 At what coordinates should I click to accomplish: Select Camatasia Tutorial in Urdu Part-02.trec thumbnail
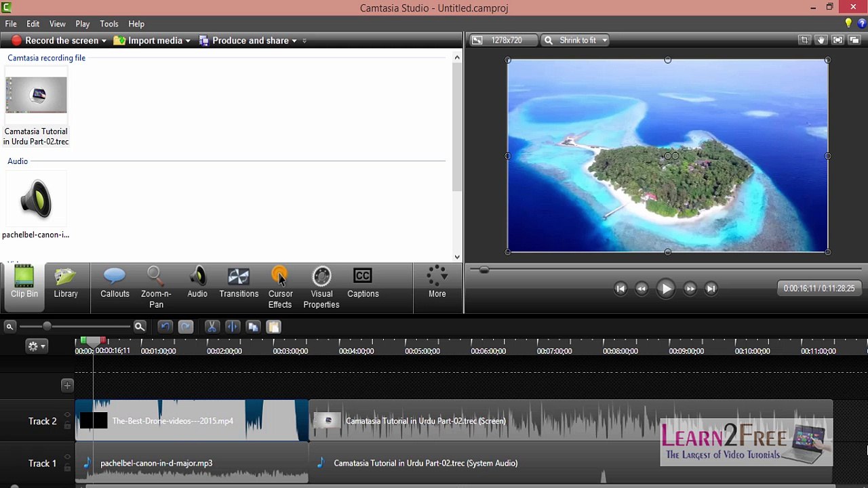pos(36,95)
